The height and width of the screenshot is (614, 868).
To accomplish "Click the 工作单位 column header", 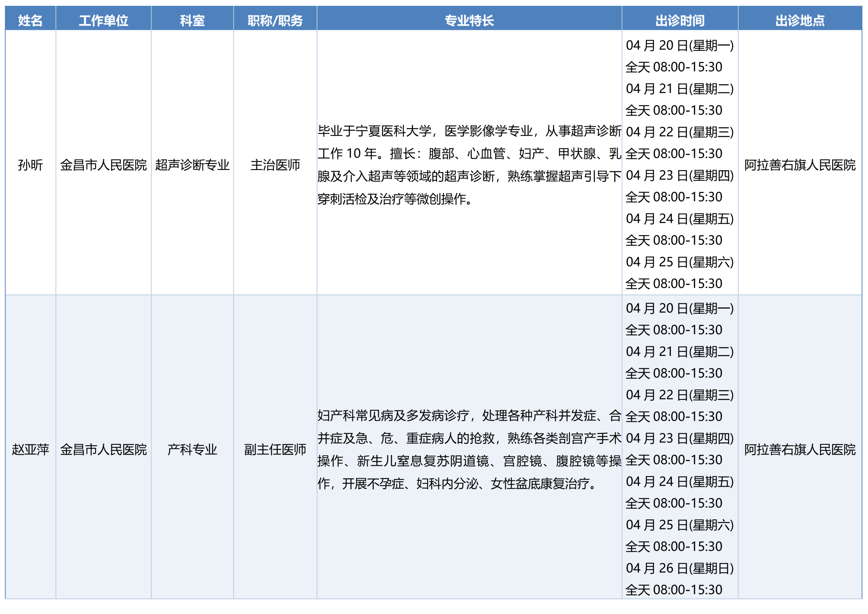I will [x=103, y=20].
